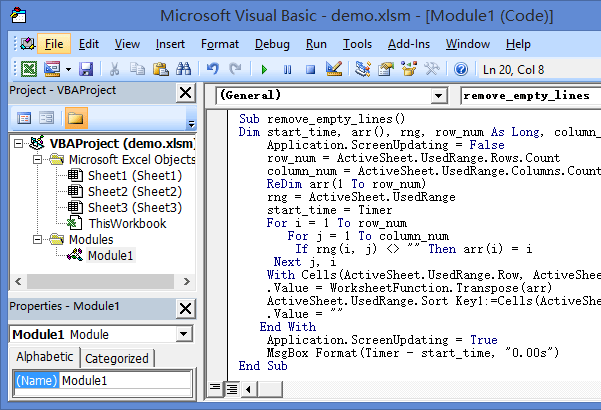Image resolution: width=601 pixels, height=410 pixels.
Task: Pause execution with the Break icon
Action: (288, 69)
